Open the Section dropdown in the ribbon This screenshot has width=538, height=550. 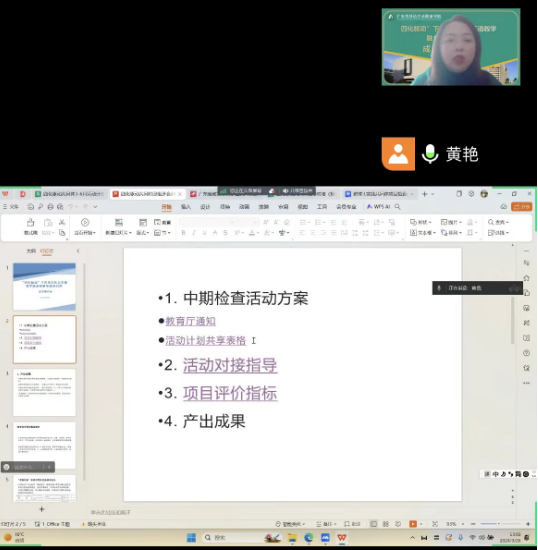pyautogui.click(x=162, y=233)
